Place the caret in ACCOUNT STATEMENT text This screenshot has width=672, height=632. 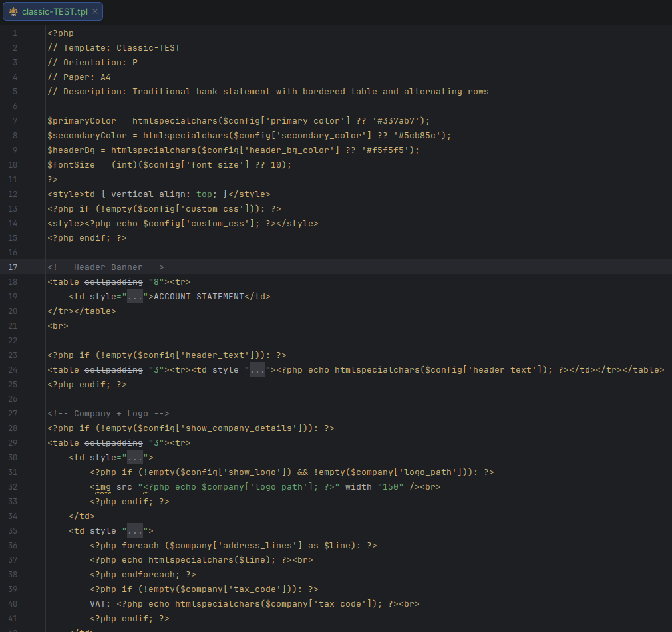click(200, 296)
